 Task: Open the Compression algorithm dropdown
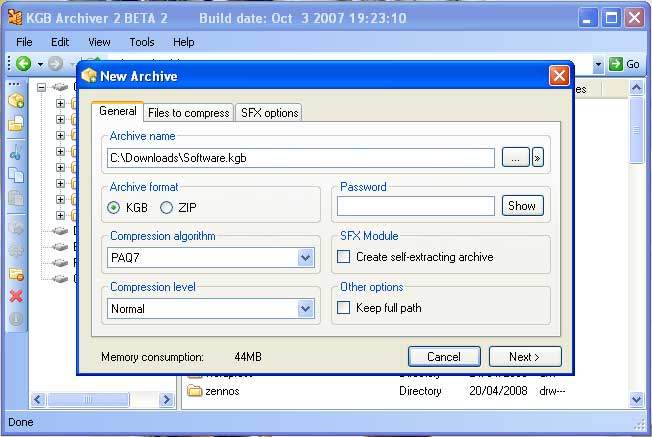tap(306, 258)
